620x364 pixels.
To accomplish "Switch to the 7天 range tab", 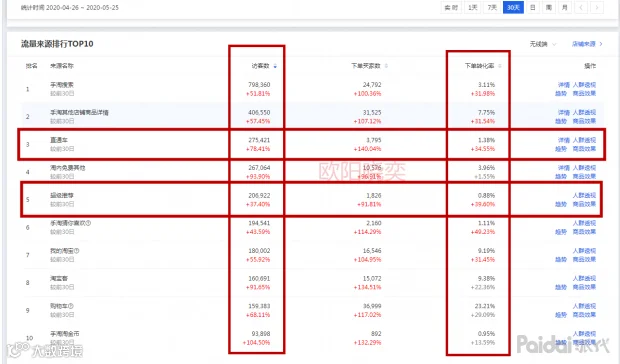I will pos(492,8).
